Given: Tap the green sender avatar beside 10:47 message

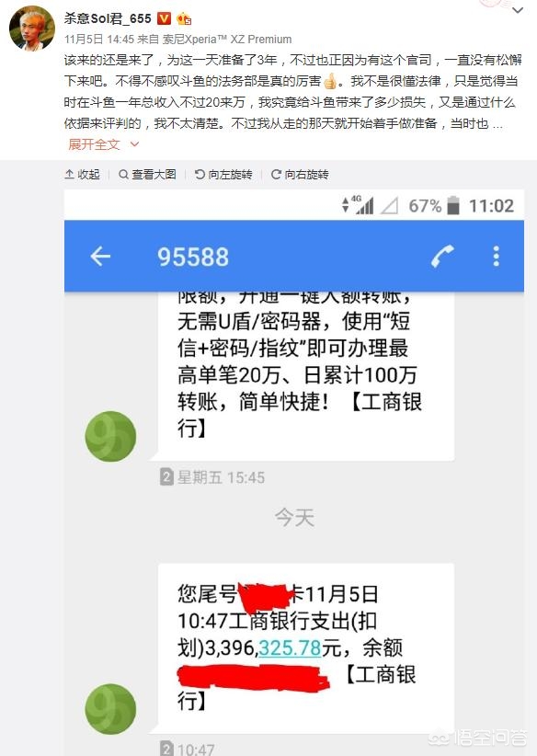Looking at the screenshot, I should (x=110, y=709).
